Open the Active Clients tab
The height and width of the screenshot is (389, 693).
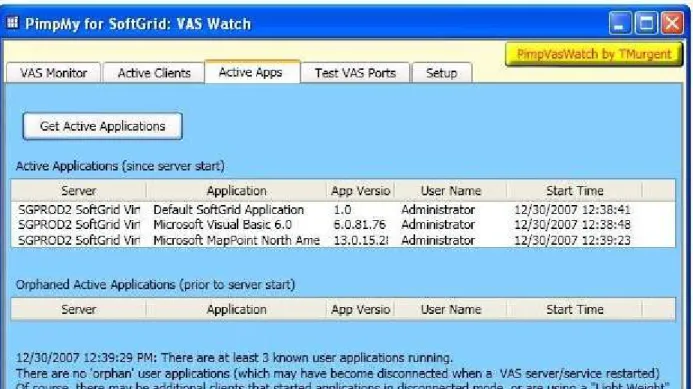(154, 73)
